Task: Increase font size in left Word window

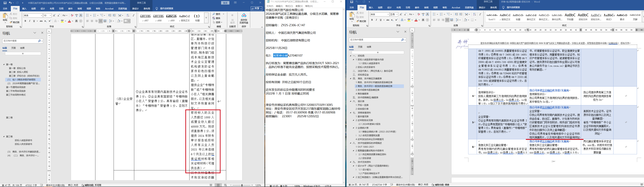Action: [x=54, y=16]
